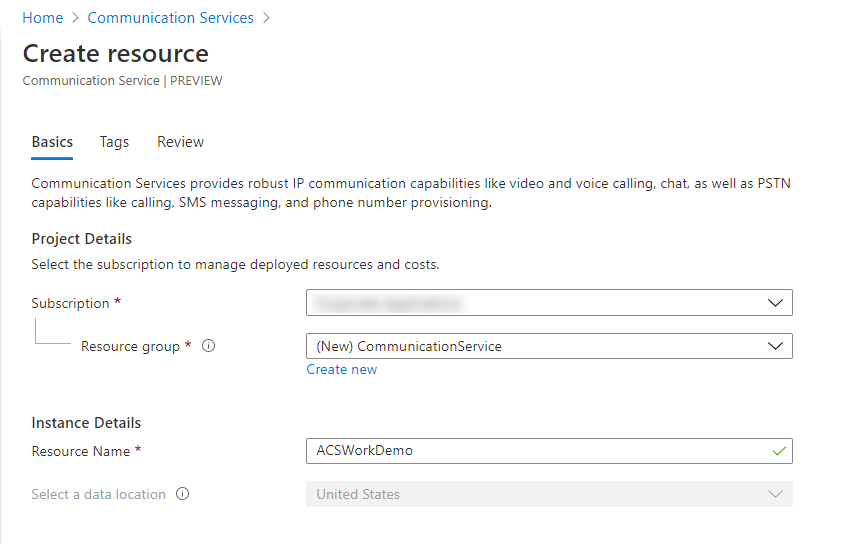The height and width of the screenshot is (544, 855).
Task: Click info icon next to Resource group
Action: tap(209, 346)
